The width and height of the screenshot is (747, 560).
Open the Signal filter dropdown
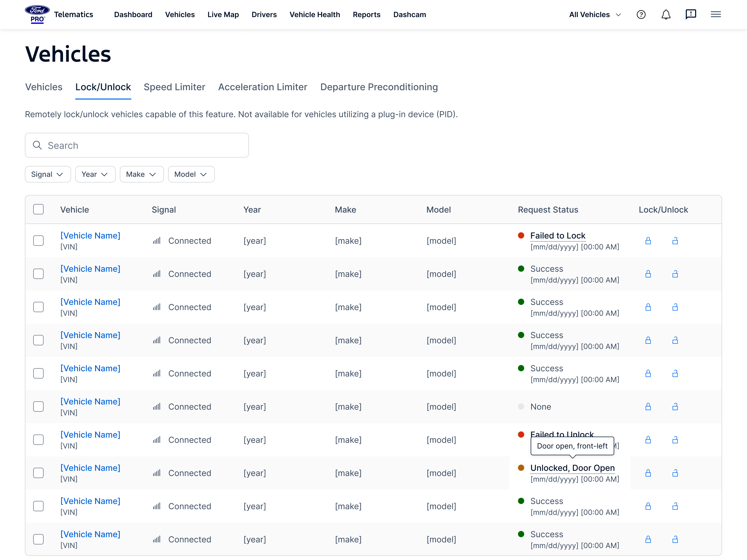[48, 174]
